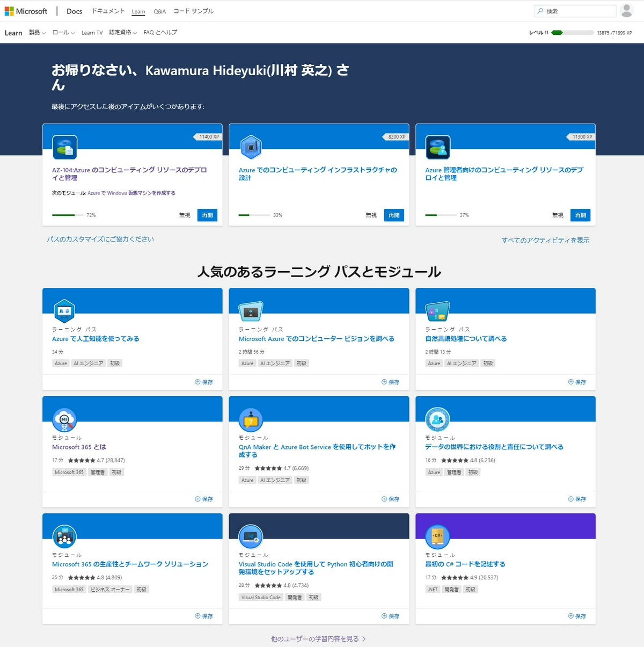Image resolution: width=644 pixels, height=647 pixels.
Task: Click the Visual Studio Code tag
Action: point(261,598)
